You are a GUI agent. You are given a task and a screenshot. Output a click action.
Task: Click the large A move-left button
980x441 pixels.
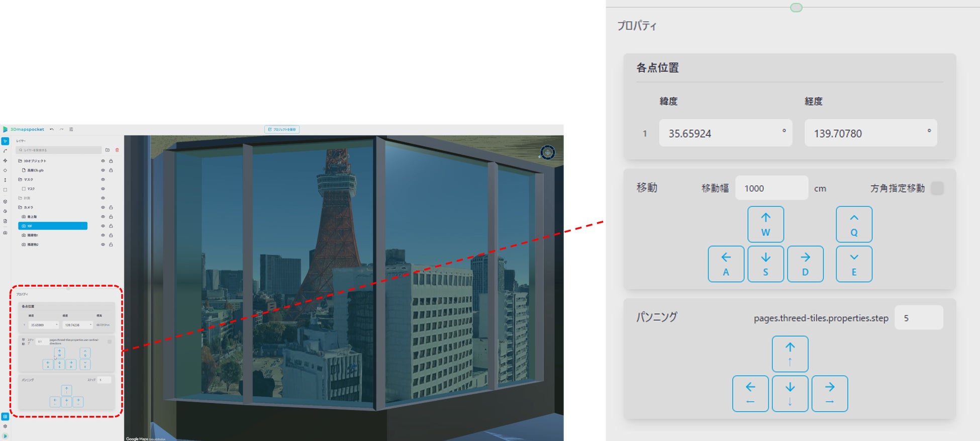[x=726, y=264]
